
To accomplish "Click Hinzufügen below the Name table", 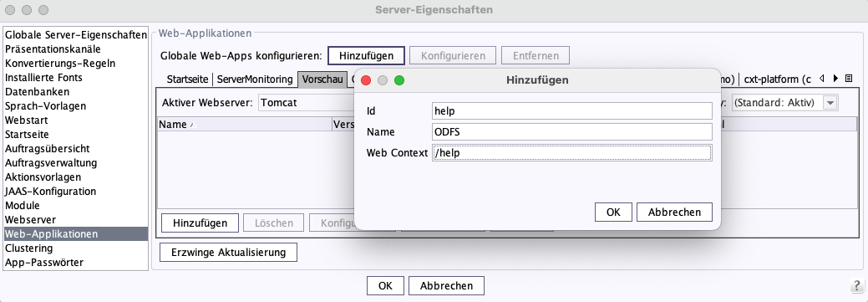I will click(201, 223).
